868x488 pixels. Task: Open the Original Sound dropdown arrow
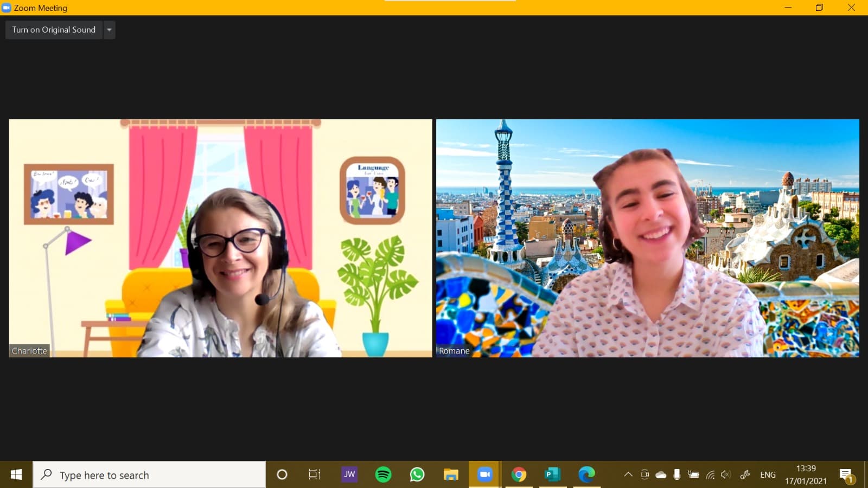(109, 30)
